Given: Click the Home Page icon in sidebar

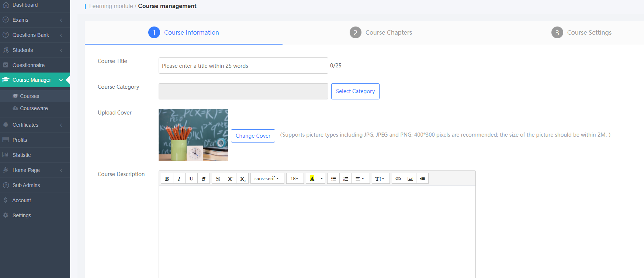Looking at the screenshot, I should [6, 170].
